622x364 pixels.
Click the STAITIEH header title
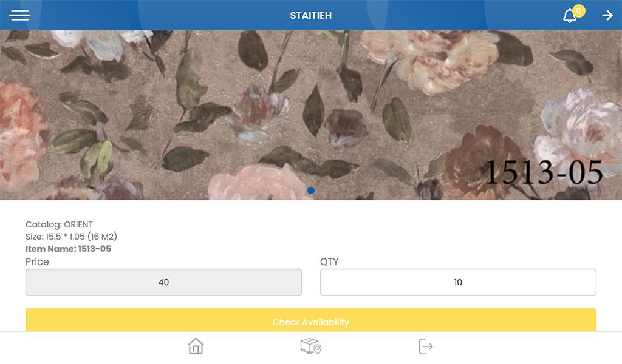point(311,15)
